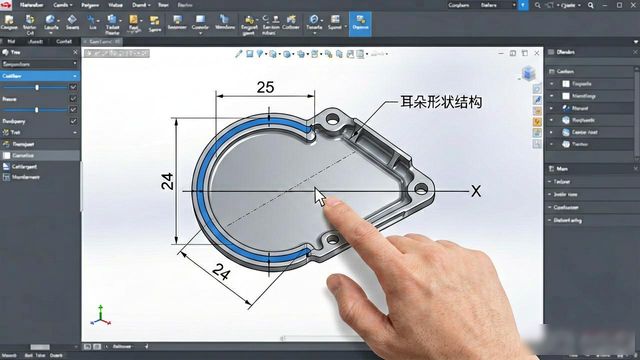Click the 25 dimension label on the drawing
Image resolution: width=640 pixels, height=360 pixels.
pyautogui.click(x=265, y=87)
